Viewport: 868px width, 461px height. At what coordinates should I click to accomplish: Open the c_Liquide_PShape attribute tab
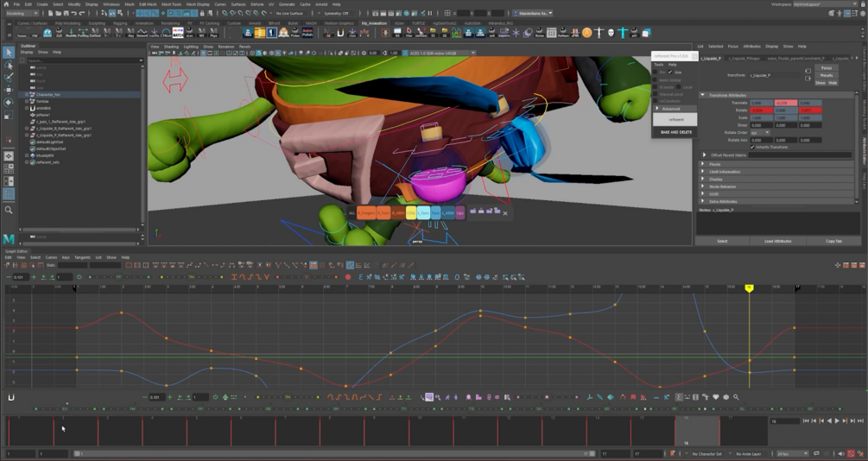tap(744, 58)
